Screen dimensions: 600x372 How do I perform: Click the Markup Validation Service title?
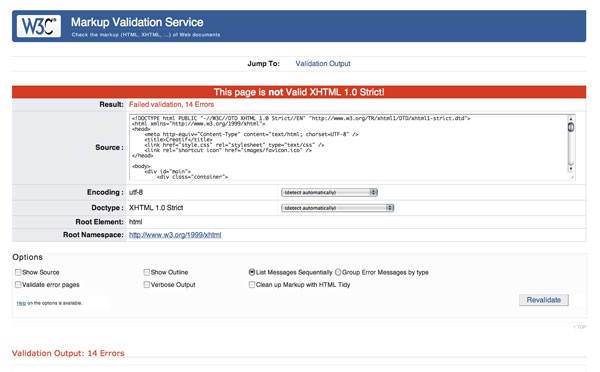137,22
